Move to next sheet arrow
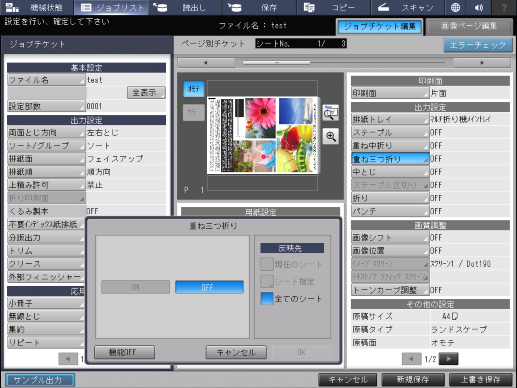Image resolution: width=517 pixels, height=388 pixels. [482, 63]
